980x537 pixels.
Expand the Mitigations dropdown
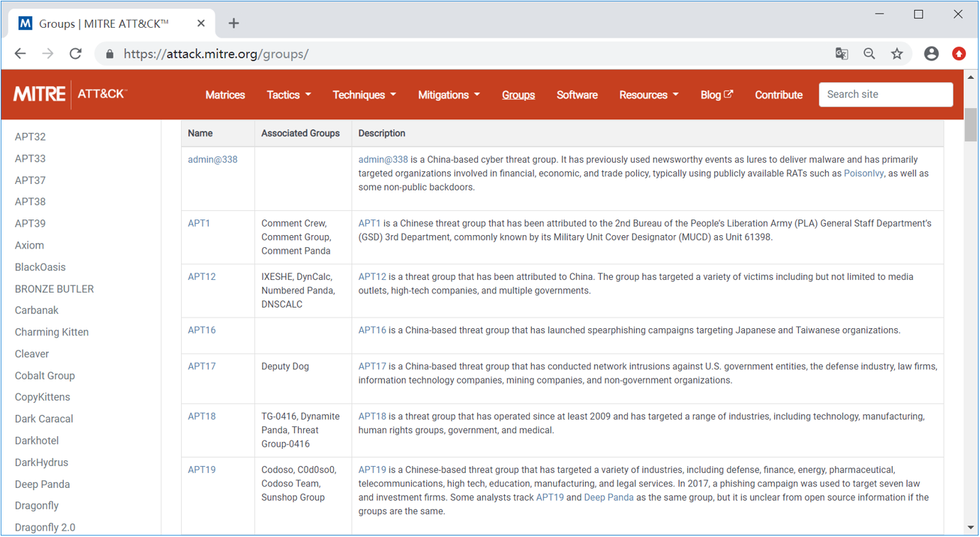point(449,94)
